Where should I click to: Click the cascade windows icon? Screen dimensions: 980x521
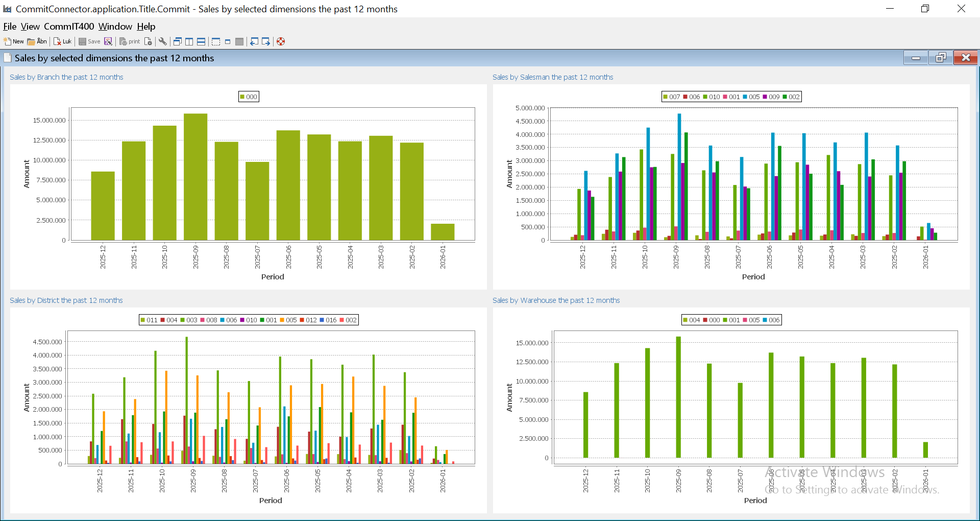click(178, 41)
